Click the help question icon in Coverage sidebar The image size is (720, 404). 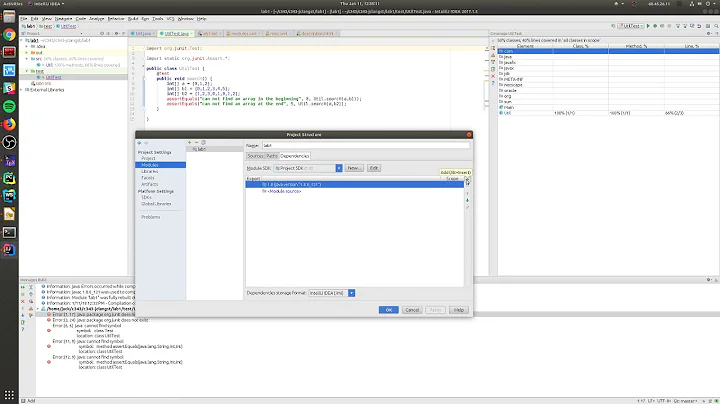click(x=493, y=83)
